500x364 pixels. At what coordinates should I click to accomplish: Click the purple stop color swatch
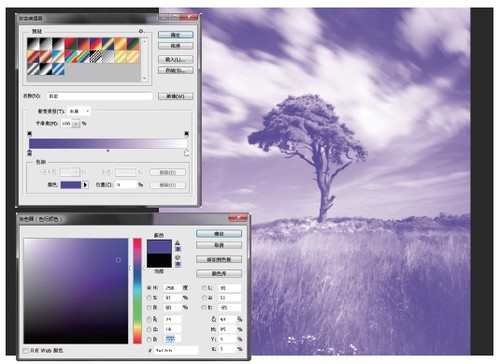[x=71, y=185]
